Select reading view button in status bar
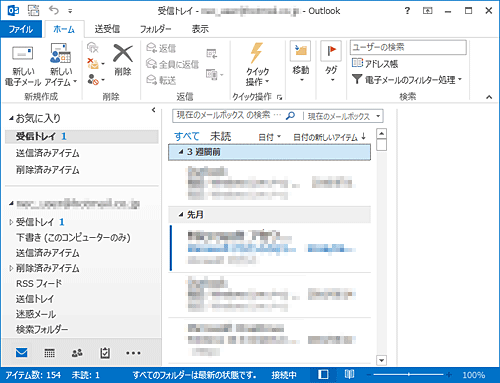The width and height of the screenshot is (500, 383). (349, 375)
